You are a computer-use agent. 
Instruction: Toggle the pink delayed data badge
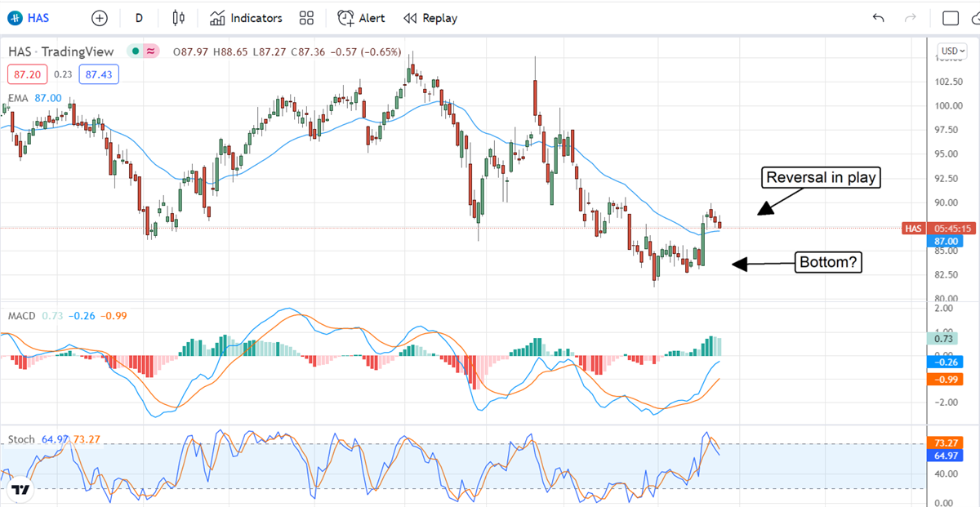pos(150,51)
